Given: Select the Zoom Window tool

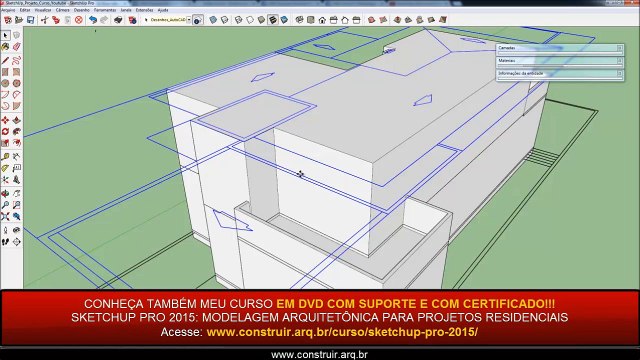Looking at the screenshot, I should 16,205.
